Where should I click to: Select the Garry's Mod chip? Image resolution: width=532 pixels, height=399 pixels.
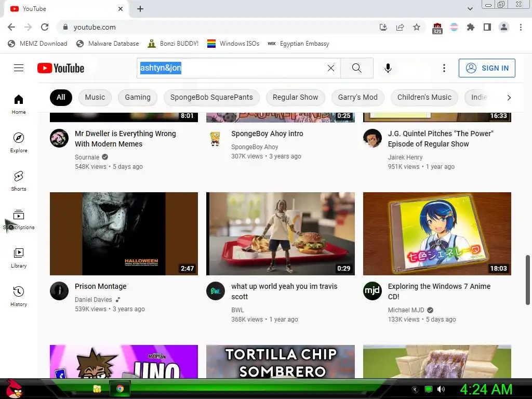(357, 98)
